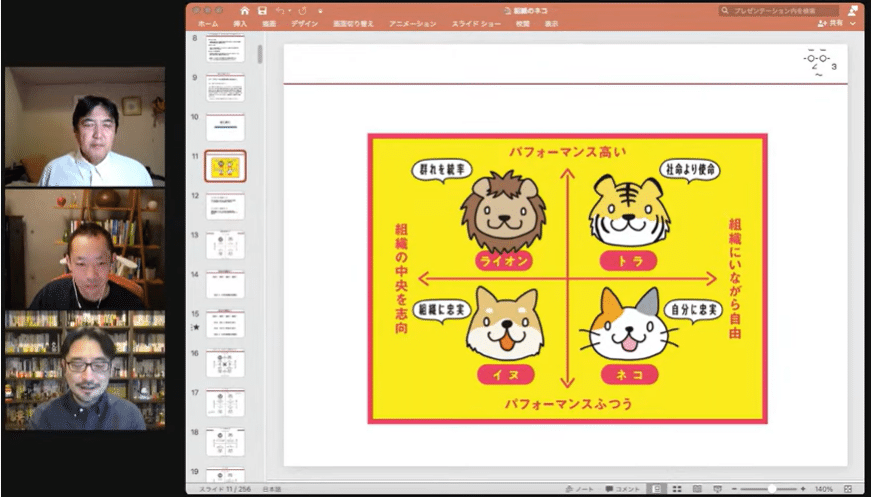Expand the quick access toolbar dropdown
This screenshot has height=497, width=871.
[319, 10]
